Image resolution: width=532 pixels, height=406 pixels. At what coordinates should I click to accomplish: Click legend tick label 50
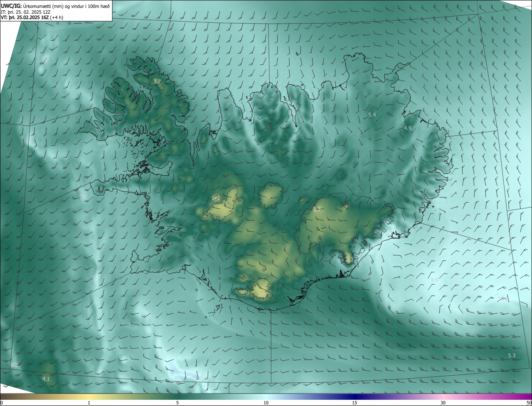pos(529,403)
